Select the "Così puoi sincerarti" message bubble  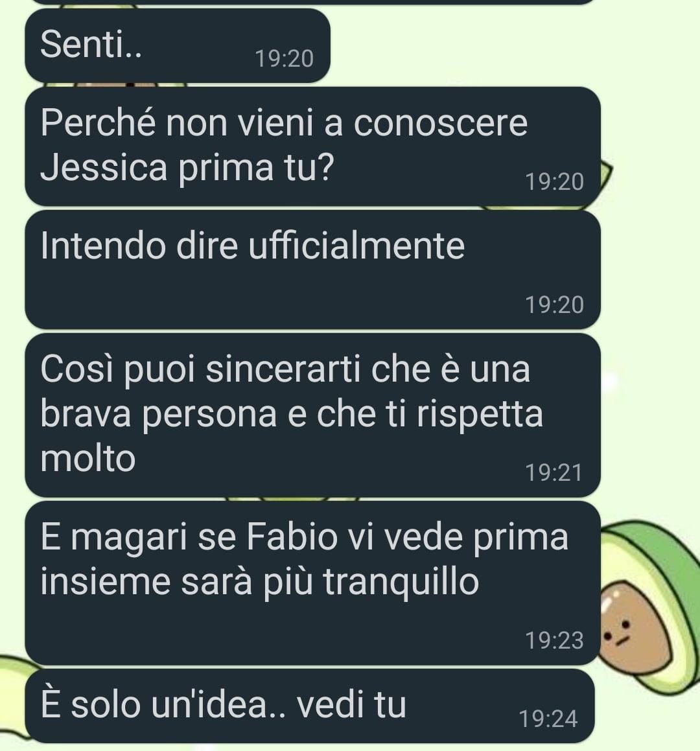312,415
